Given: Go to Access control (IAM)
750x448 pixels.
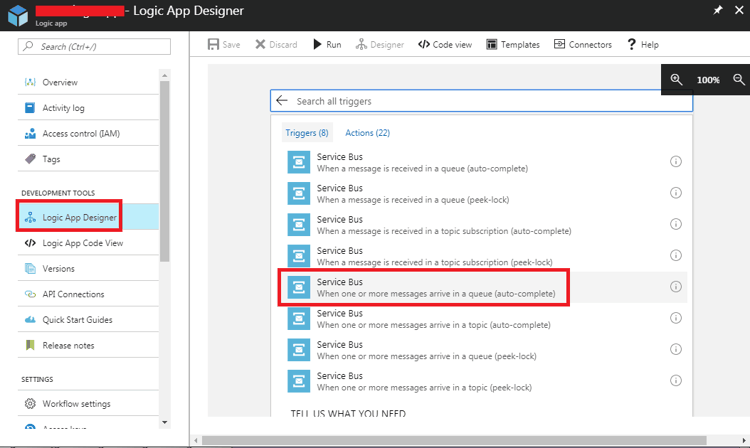Looking at the screenshot, I should 80,134.
